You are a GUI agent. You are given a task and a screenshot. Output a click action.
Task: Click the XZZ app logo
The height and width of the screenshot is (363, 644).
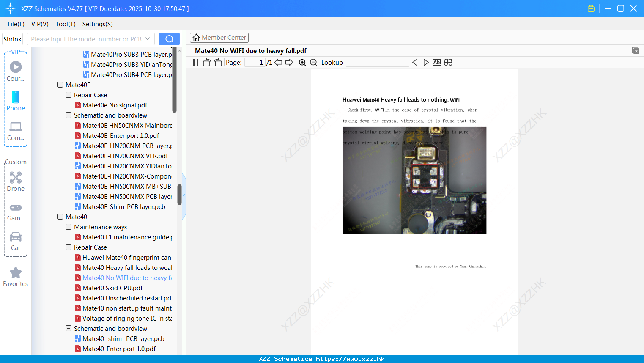pos(11,8)
